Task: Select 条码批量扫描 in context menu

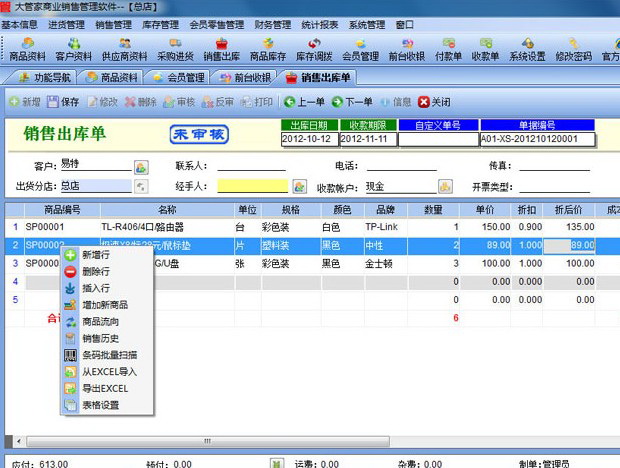Action: [x=107, y=355]
